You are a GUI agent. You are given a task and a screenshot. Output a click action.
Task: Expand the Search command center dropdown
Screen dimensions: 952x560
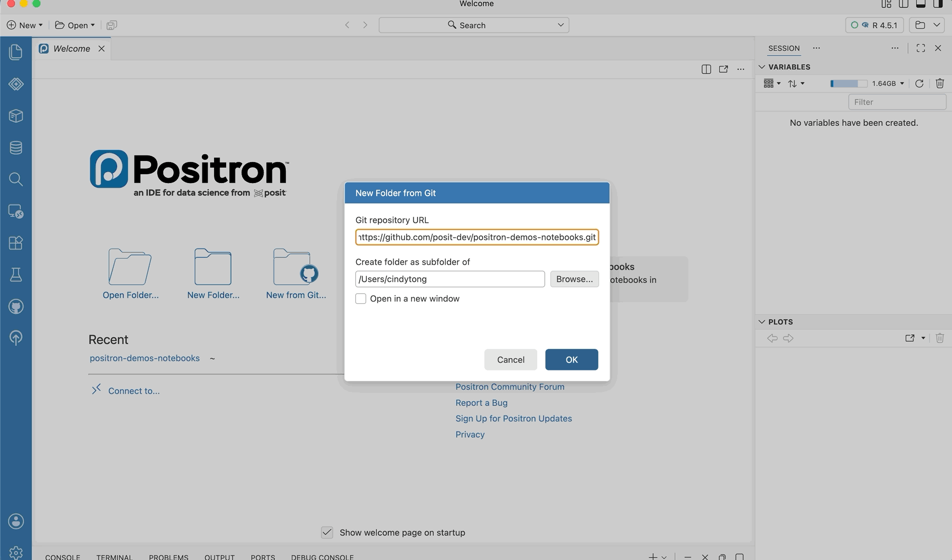(560, 25)
